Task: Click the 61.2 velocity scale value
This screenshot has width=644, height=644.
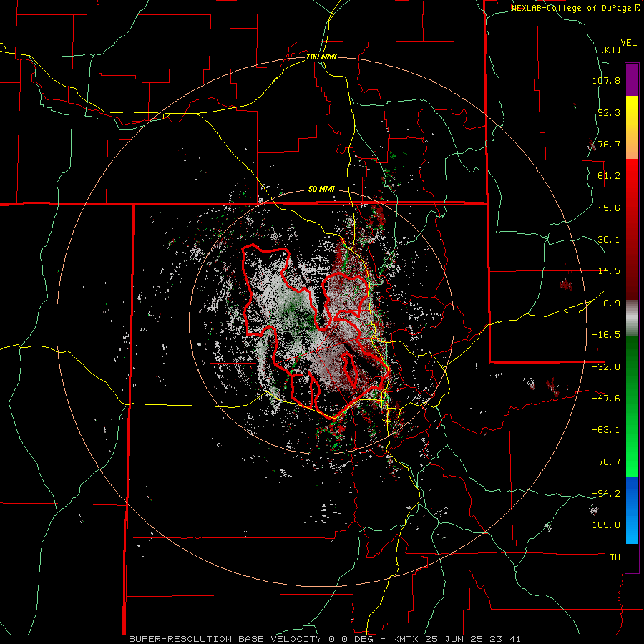Action: pyautogui.click(x=609, y=176)
